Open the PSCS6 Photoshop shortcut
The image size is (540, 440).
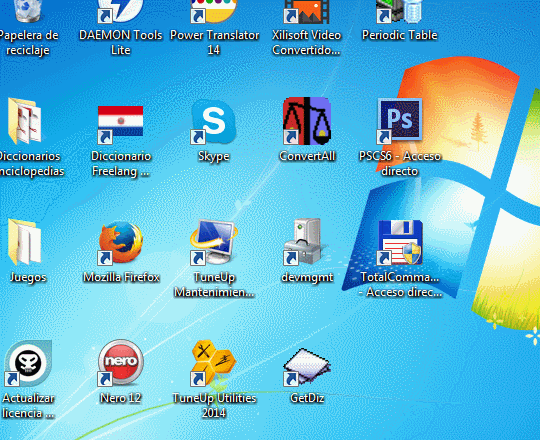(x=399, y=121)
